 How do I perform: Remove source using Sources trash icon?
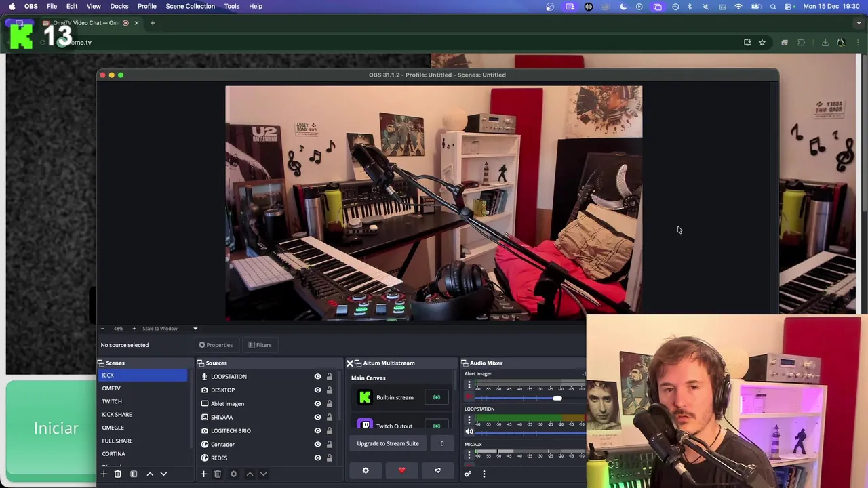pyautogui.click(x=218, y=474)
